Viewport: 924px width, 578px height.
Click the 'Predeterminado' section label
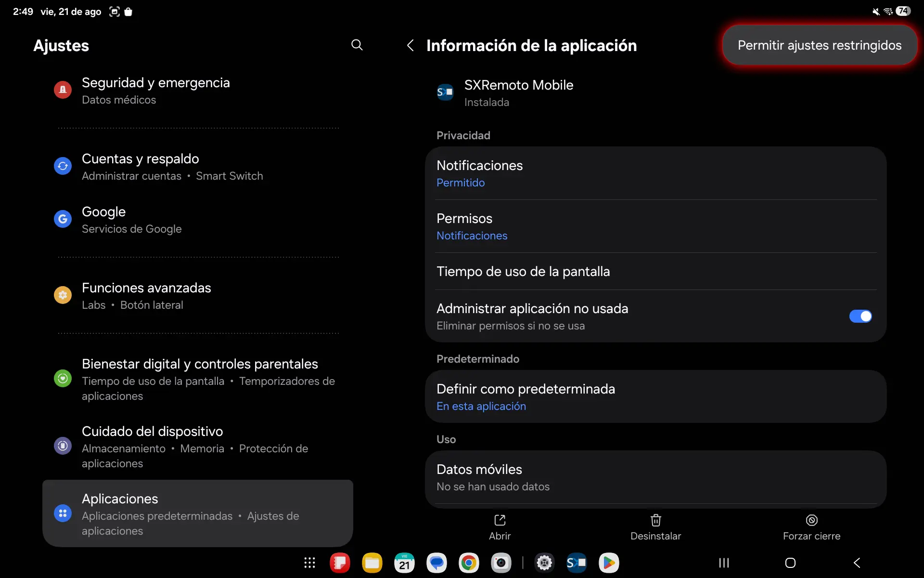(x=477, y=359)
